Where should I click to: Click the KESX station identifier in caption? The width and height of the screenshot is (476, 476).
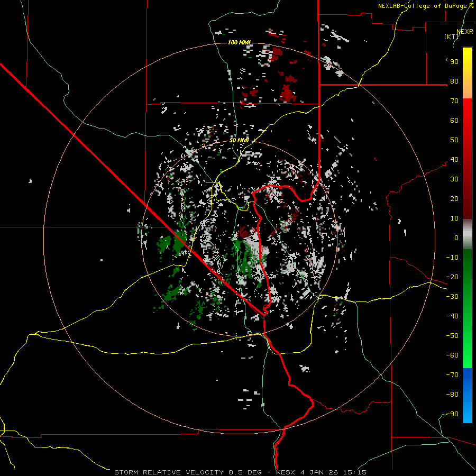(286, 472)
